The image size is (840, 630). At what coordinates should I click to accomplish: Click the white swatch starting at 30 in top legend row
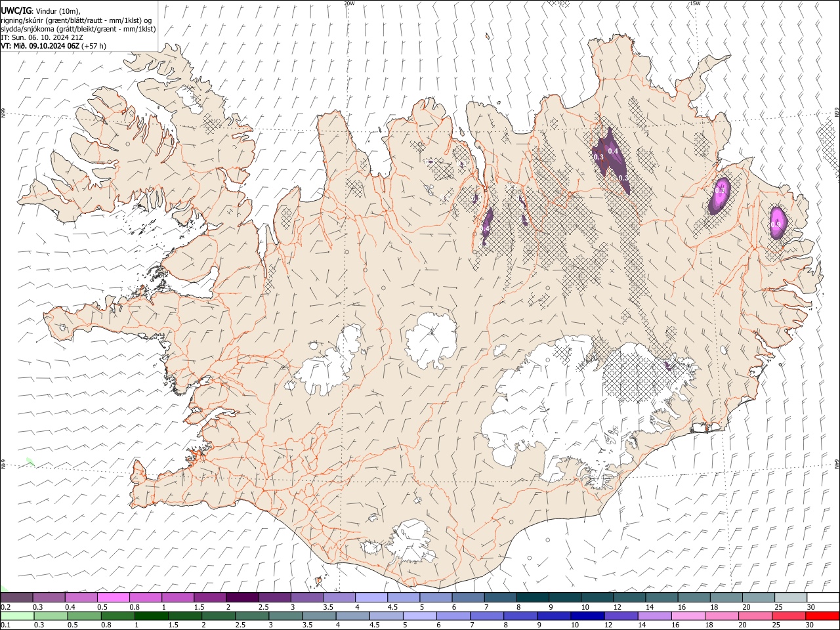click(x=822, y=598)
